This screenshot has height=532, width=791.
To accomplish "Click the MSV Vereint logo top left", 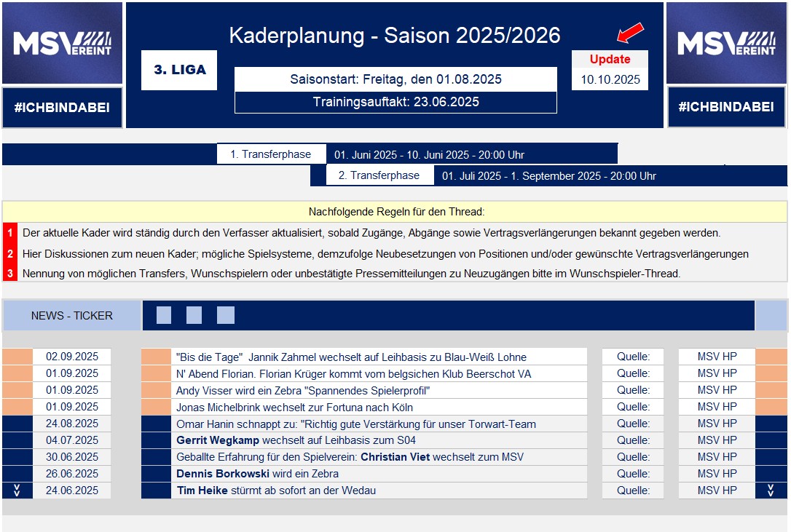I will (62, 41).
